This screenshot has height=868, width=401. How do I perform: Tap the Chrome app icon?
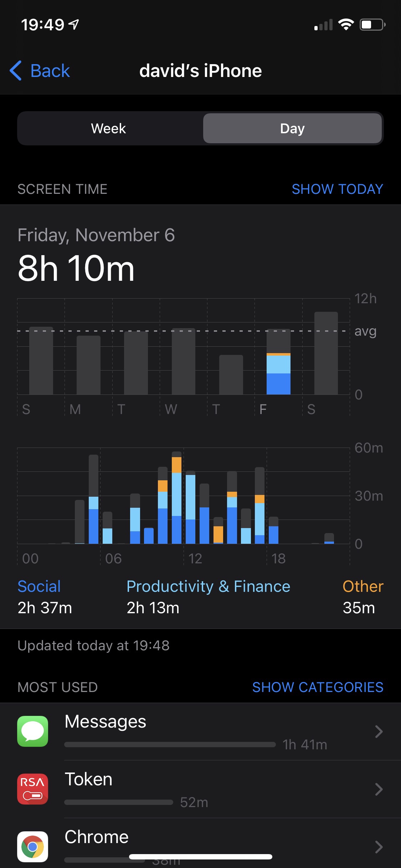(32, 846)
